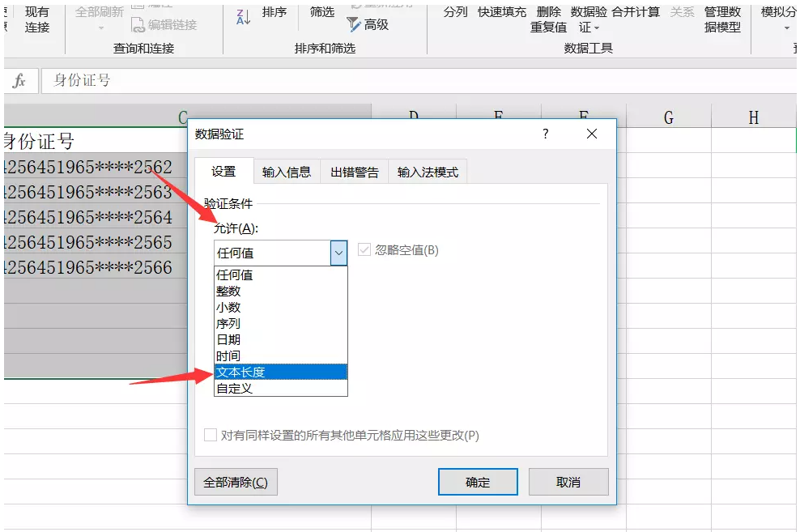800x532 pixels.
Task: Click the fx Insert Function icon
Action: [x=21, y=80]
